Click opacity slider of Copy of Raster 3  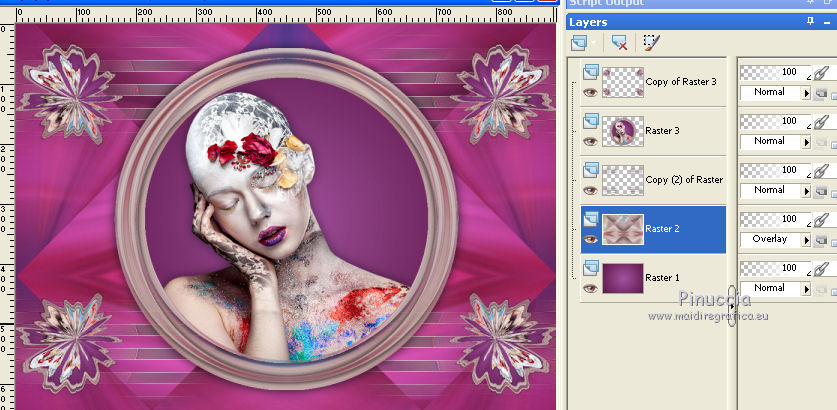pyautogui.click(x=776, y=73)
